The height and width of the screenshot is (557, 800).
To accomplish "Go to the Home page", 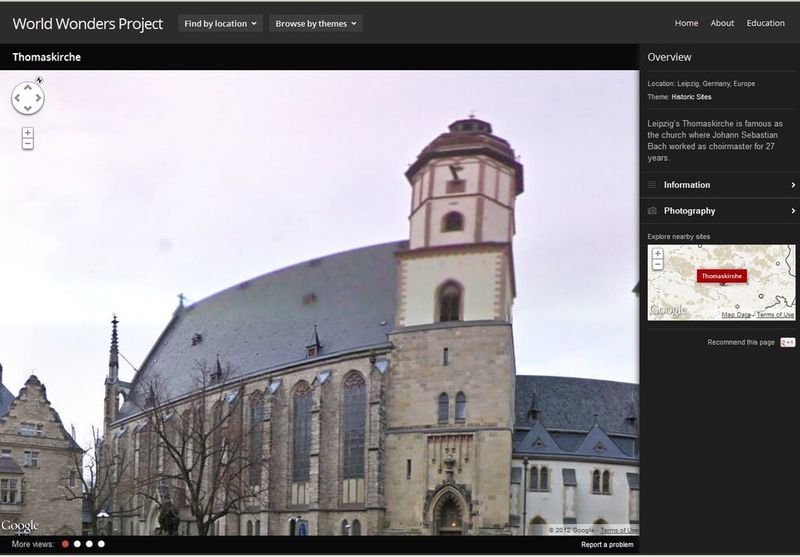I will click(686, 23).
